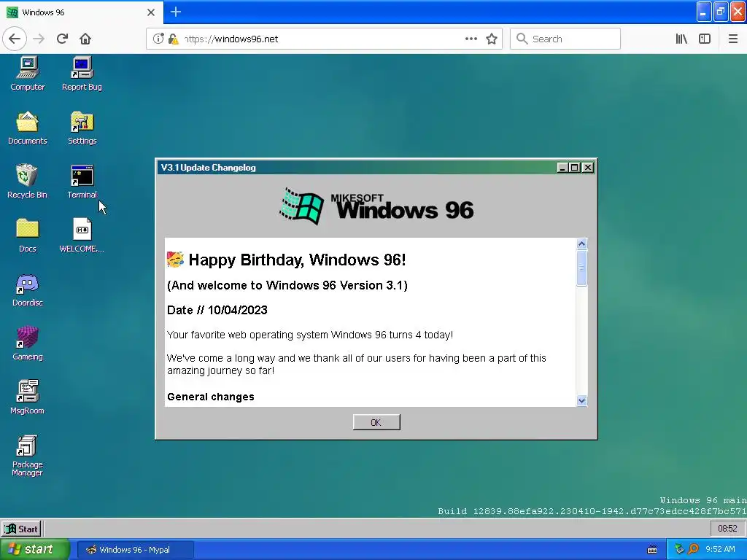Click the changelog scrollbar up arrow
This screenshot has width=747, height=560.
click(581, 244)
